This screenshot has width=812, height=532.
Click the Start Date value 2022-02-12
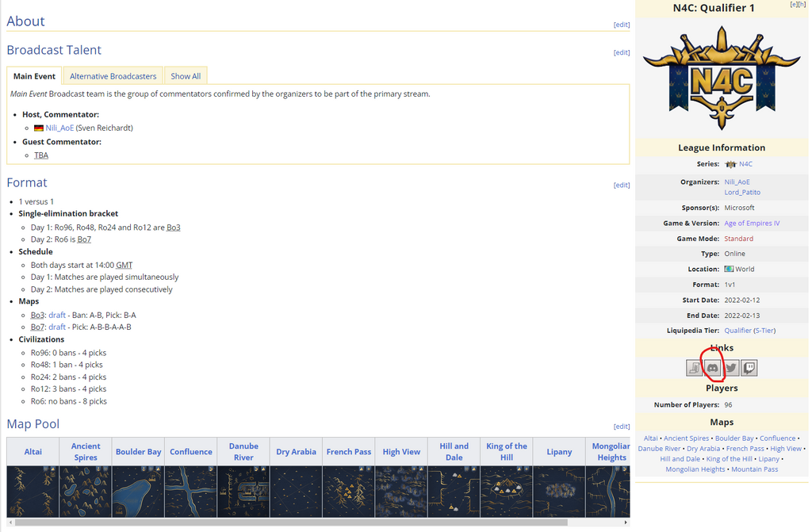(x=742, y=300)
